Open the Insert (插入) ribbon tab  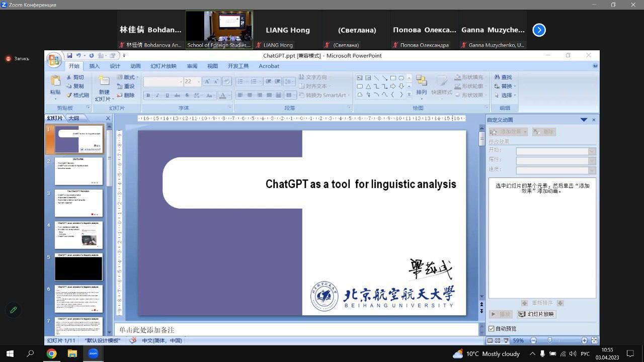pos(95,66)
